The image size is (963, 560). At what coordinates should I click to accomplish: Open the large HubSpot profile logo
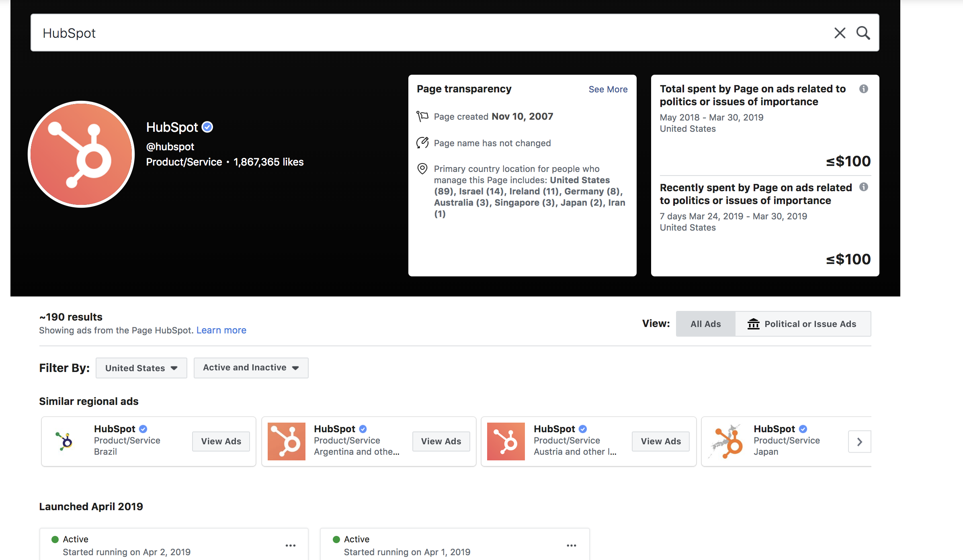coord(82,154)
